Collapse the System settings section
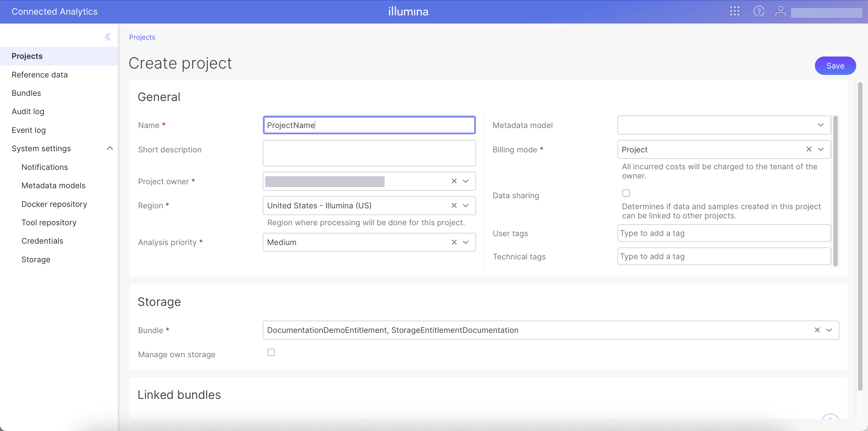 pyautogui.click(x=110, y=149)
